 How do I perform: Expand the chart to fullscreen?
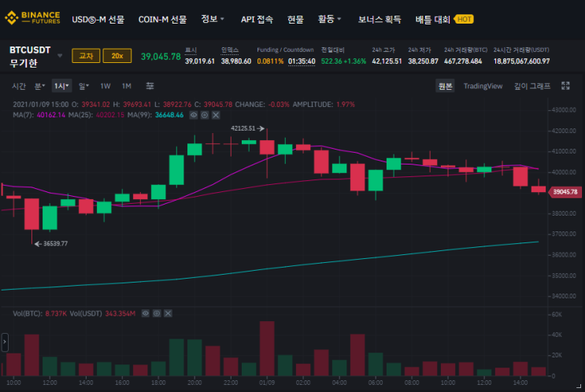[565, 86]
